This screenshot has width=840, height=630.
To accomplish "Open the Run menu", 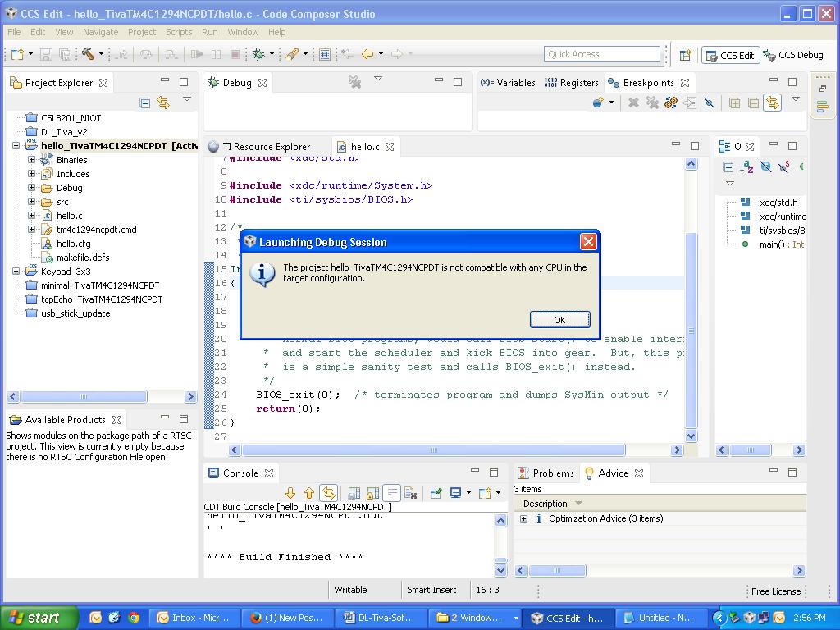I will (210, 32).
